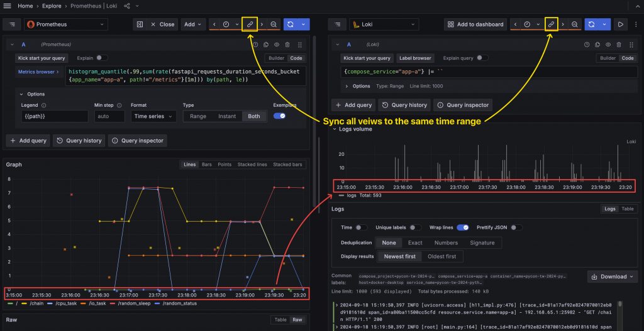
Task: Hide Prometheus query A using eye icon
Action: (x=277, y=45)
